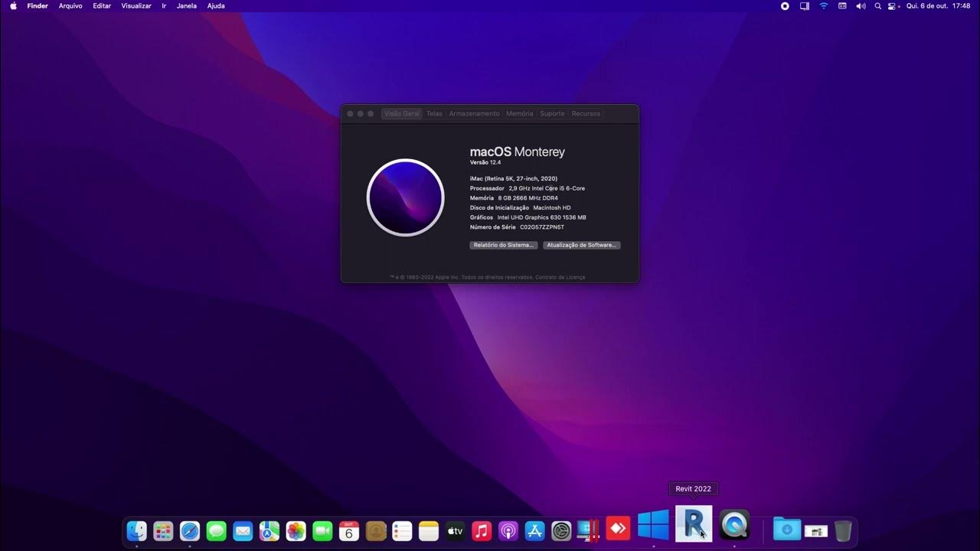Open the volume control in menu bar
Screen dimensions: 980x551
pos(861,5)
